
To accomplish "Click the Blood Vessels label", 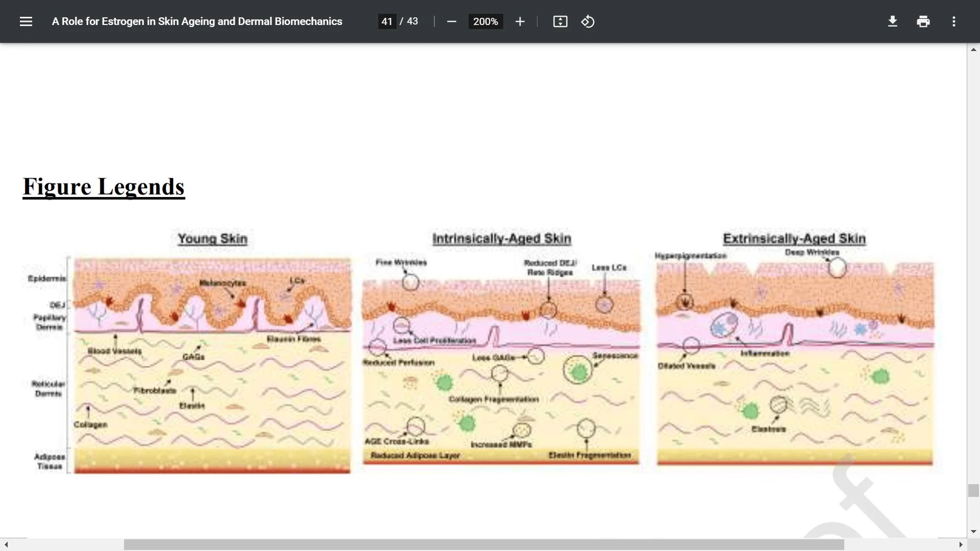I will tap(114, 351).
